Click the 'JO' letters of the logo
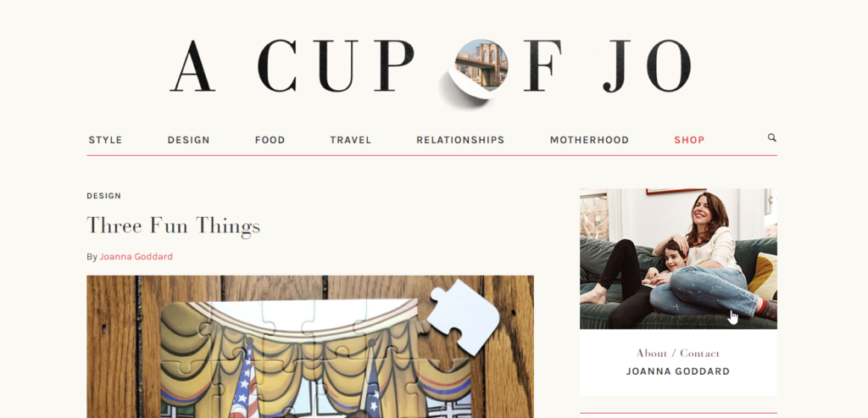Viewport: 868px width, 418px height. pyautogui.click(x=647, y=66)
